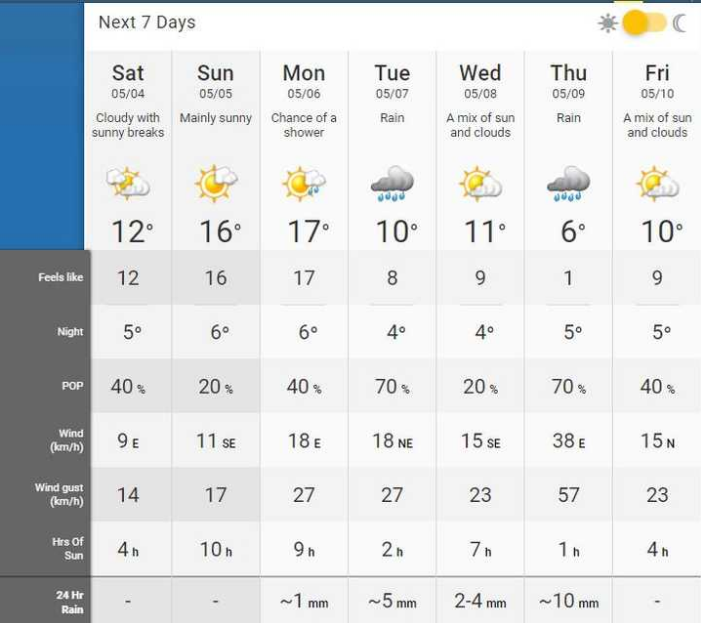Select the Thu 05/09 day column header
This screenshot has height=623, width=701.
click(x=568, y=80)
